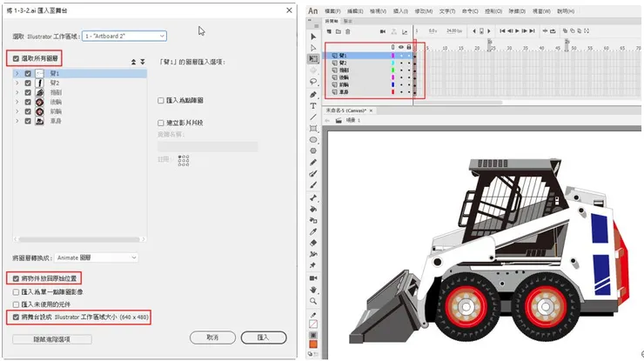Select the Eraser tool
Viewport: 644px width, 361px height.
(313, 243)
